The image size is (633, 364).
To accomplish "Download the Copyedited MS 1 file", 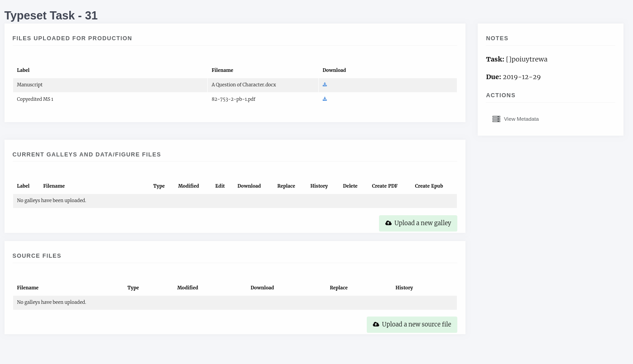I will (325, 99).
